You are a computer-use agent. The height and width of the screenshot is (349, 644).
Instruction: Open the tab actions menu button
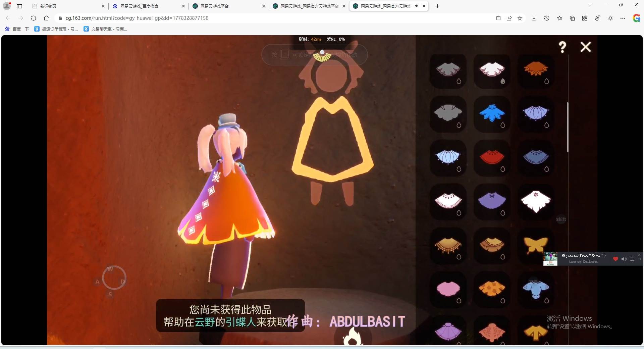[19, 6]
